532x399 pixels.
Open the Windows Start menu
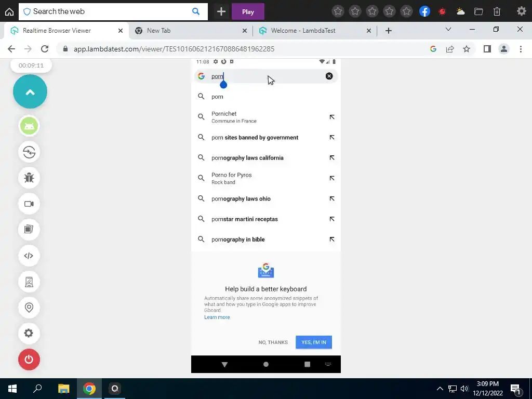tap(12, 389)
